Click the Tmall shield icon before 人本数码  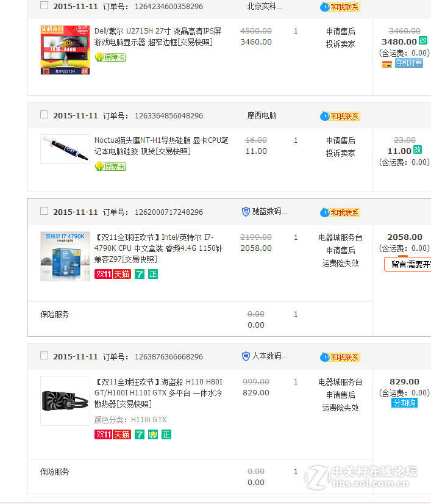(x=246, y=356)
